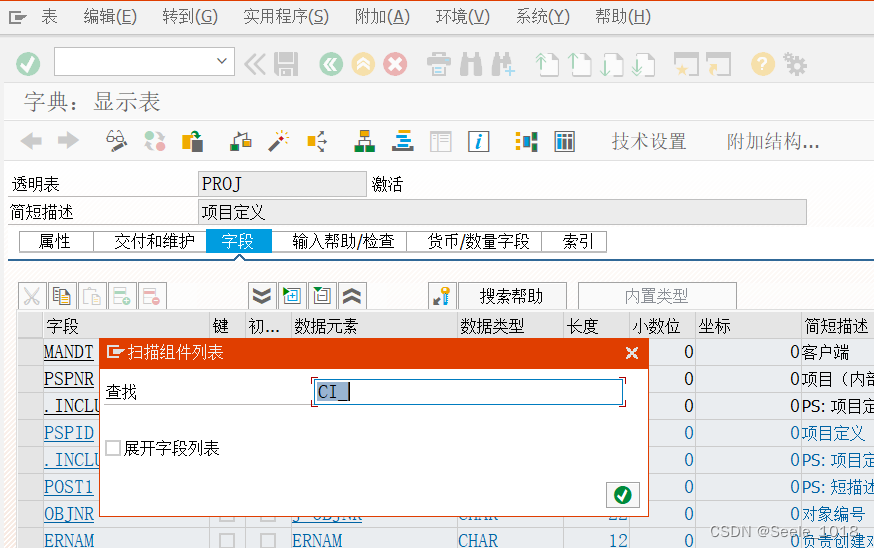This screenshot has width=874, height=548.
Task: Open the ERNAM data element link
Action: [x=317, y=540]
